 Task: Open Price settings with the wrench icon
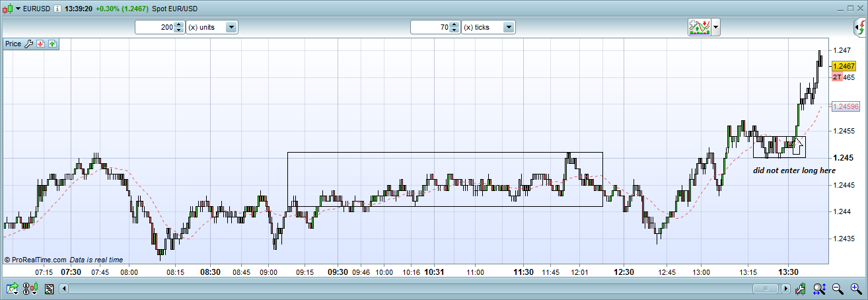(28, 44)
